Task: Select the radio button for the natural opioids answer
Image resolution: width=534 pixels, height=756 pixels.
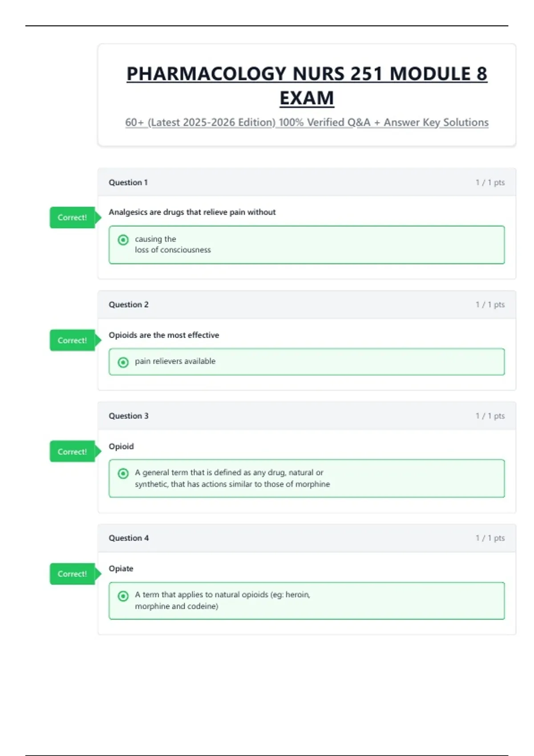Action: 123,596
